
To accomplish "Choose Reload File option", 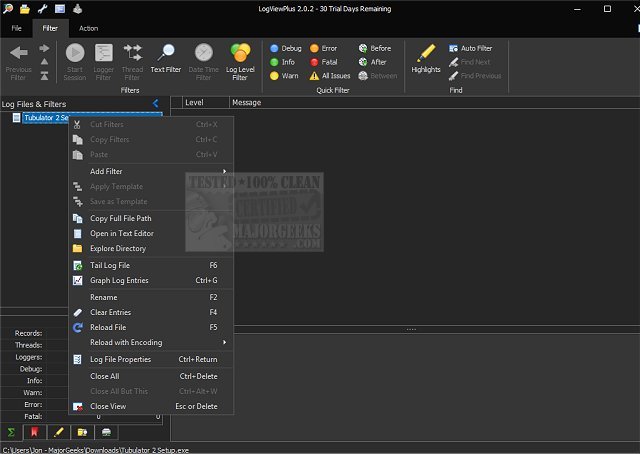I will [x=151, y=327].
